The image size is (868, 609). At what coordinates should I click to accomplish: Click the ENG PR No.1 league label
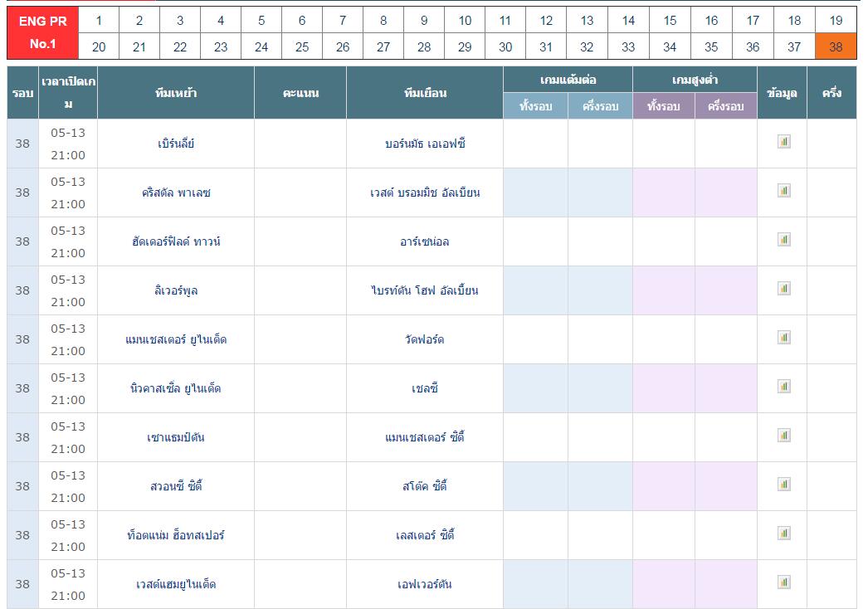42,32
